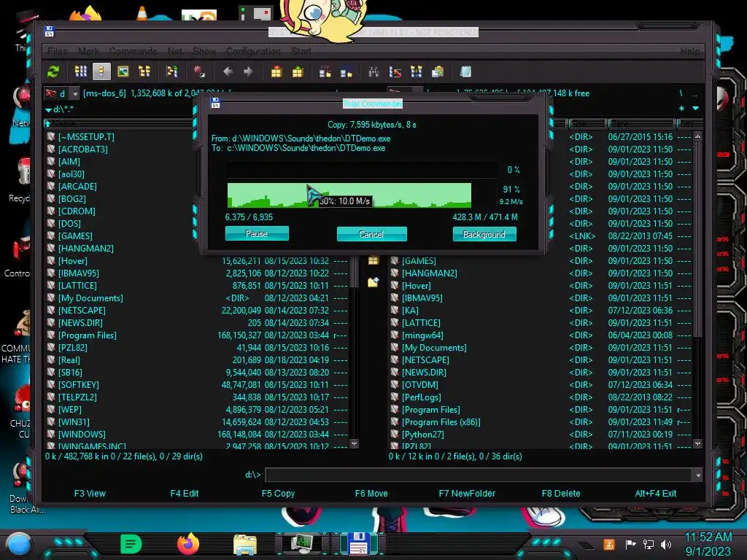
Task: Send copy to Background
Action: click(484, 234)
